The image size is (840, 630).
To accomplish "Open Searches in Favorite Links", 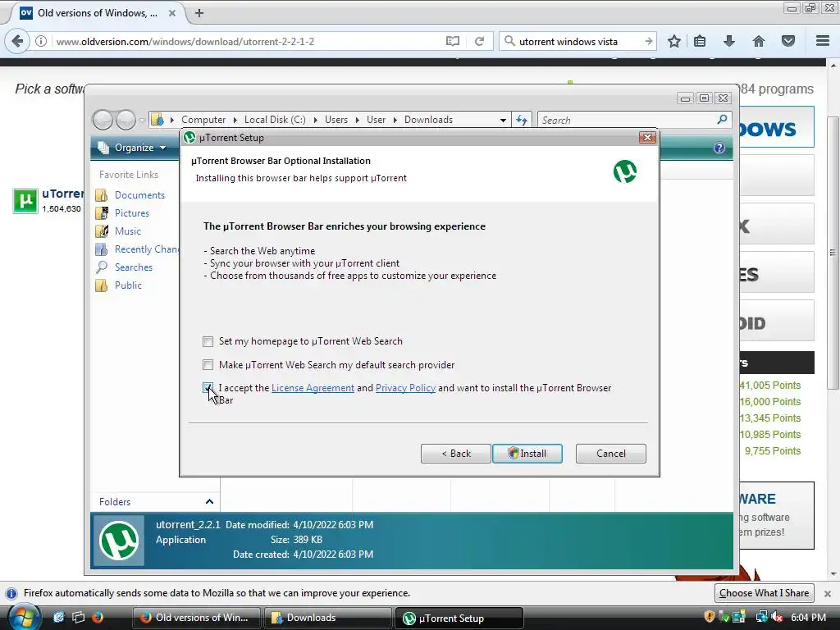I will click(x=134, y=267).
